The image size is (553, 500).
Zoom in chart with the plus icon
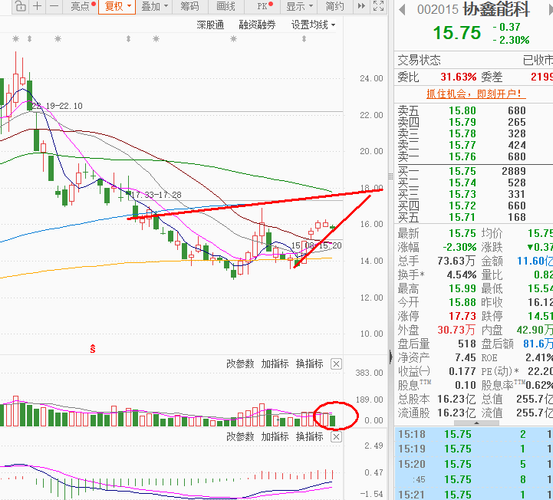37,6
